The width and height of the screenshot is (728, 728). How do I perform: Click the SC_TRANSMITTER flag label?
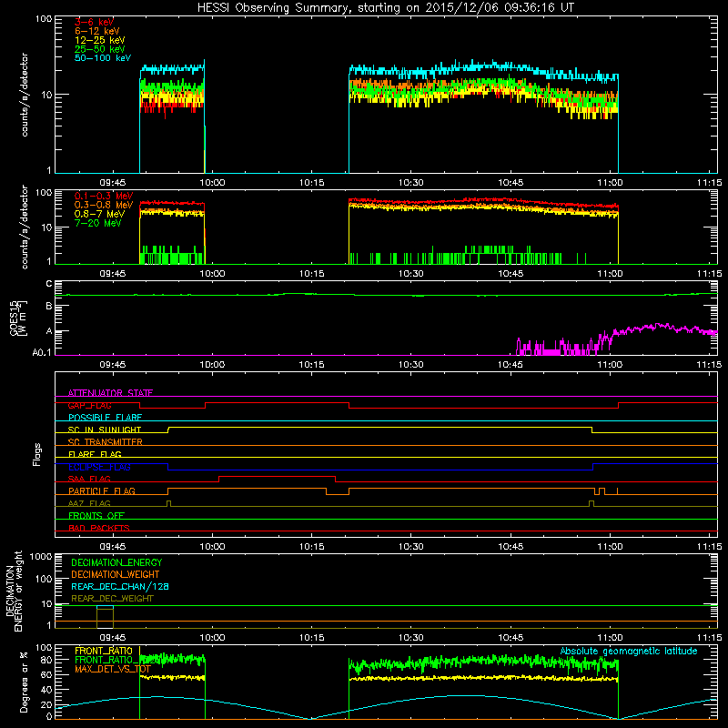(x=105, y=442)
